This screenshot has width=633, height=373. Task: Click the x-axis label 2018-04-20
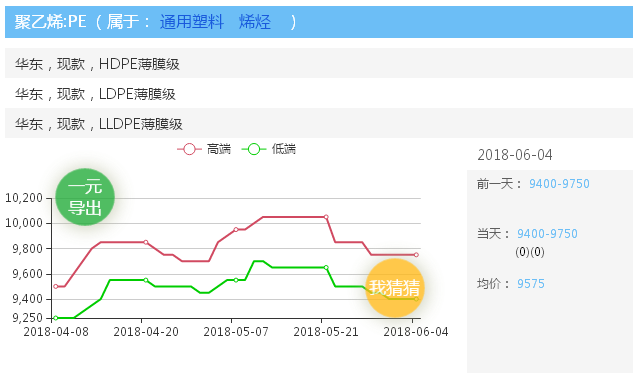click(x=146, y=332)
